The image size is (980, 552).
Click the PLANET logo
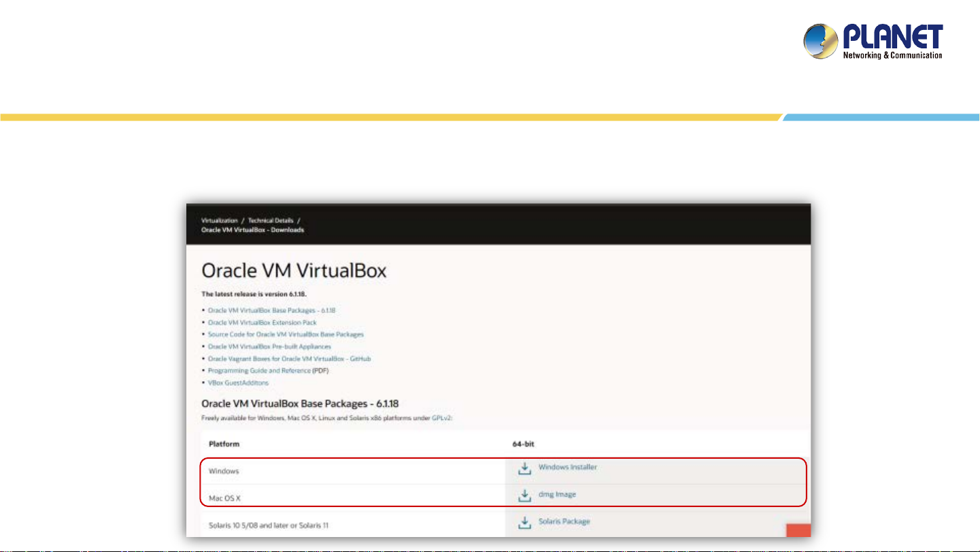point(873,41)
